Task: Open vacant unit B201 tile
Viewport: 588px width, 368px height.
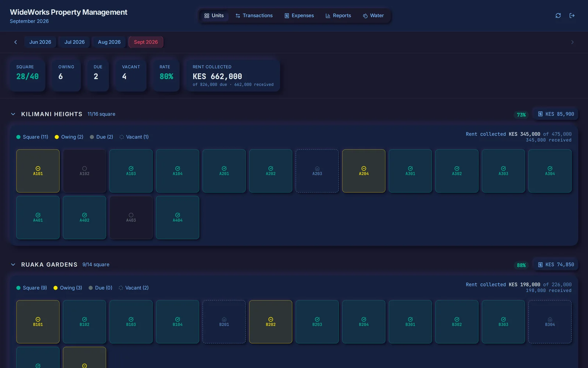Action: click(x=224, y=322)
